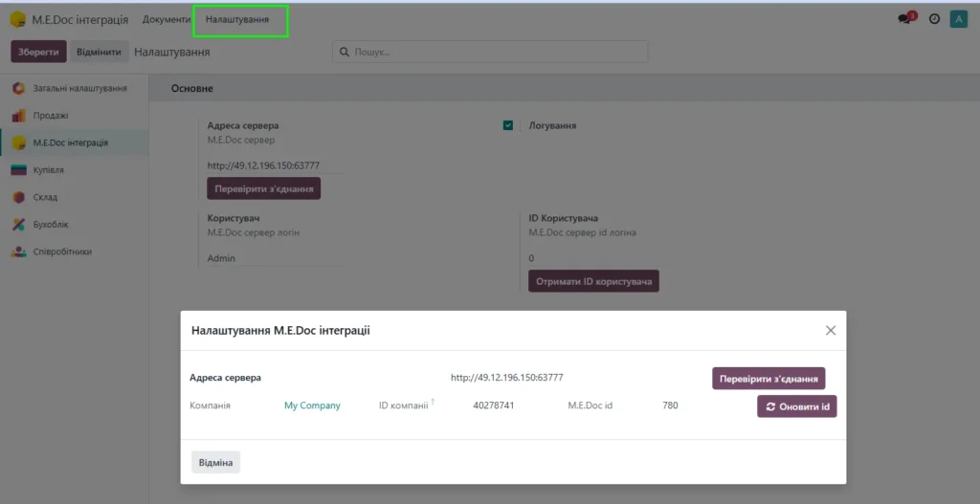Screen dimensions: 980x504
Task: Click the dialog server address http://49.12.196.150:63777
Action: coord(507,377)
